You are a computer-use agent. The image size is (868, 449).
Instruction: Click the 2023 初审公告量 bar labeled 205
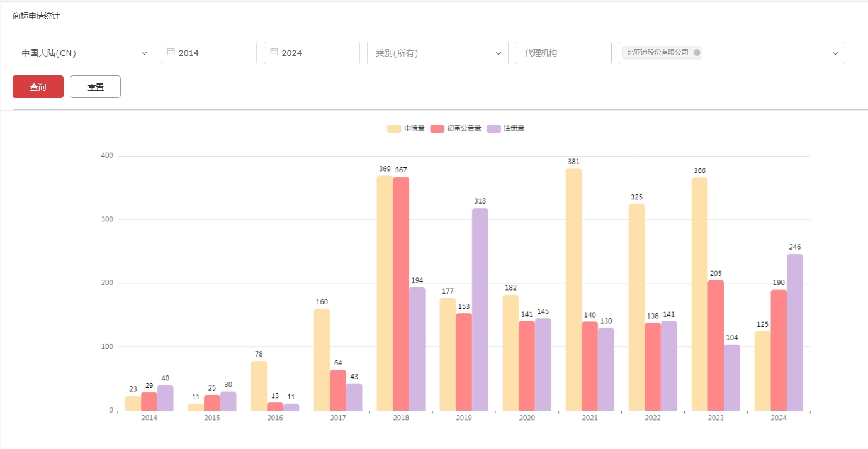[x=716, y=345]
